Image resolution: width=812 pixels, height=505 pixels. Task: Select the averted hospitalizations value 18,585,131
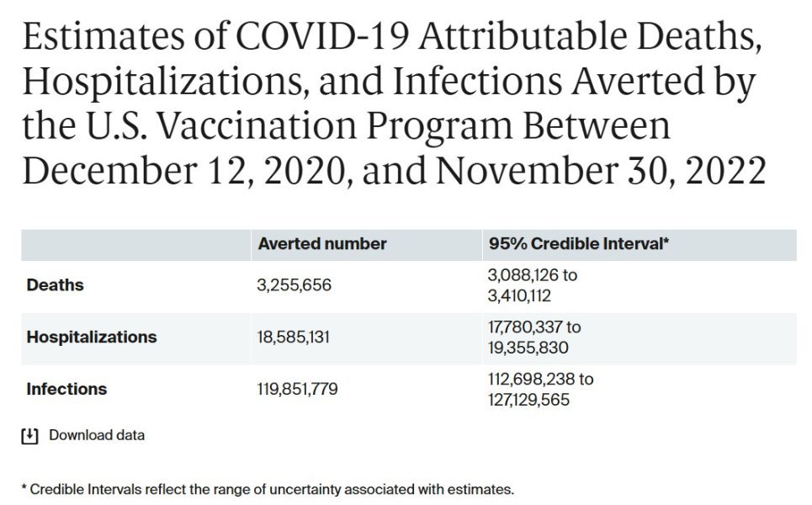coord(294,338)
